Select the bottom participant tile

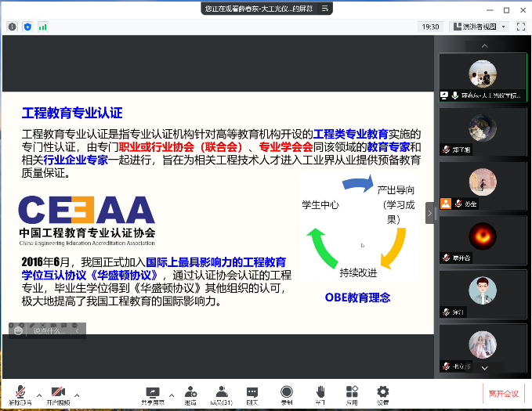483,348
